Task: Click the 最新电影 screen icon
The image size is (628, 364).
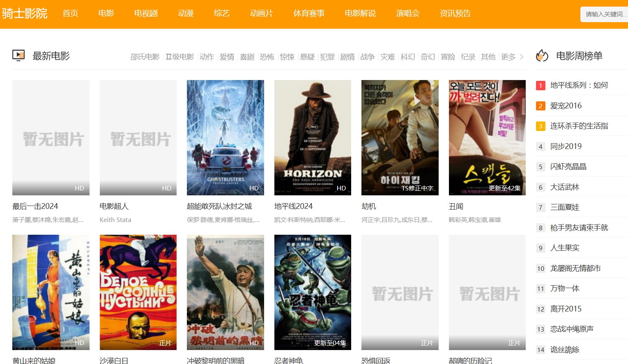Action: pos(18,55)
